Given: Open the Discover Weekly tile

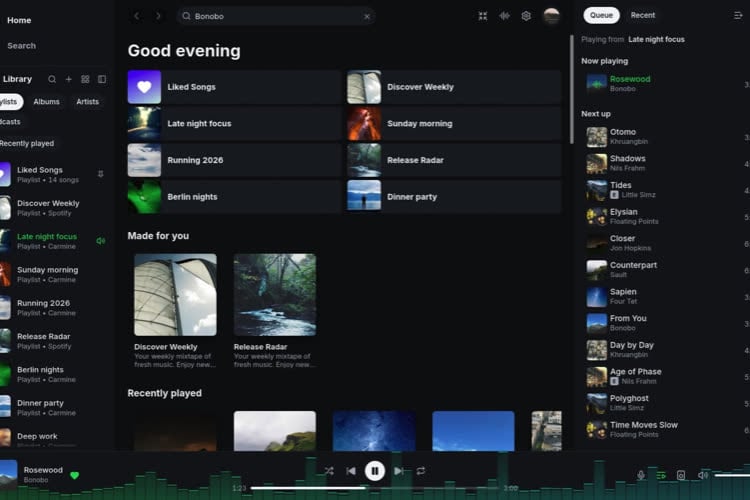Looking at the screenshot, I should coord(454,87).
